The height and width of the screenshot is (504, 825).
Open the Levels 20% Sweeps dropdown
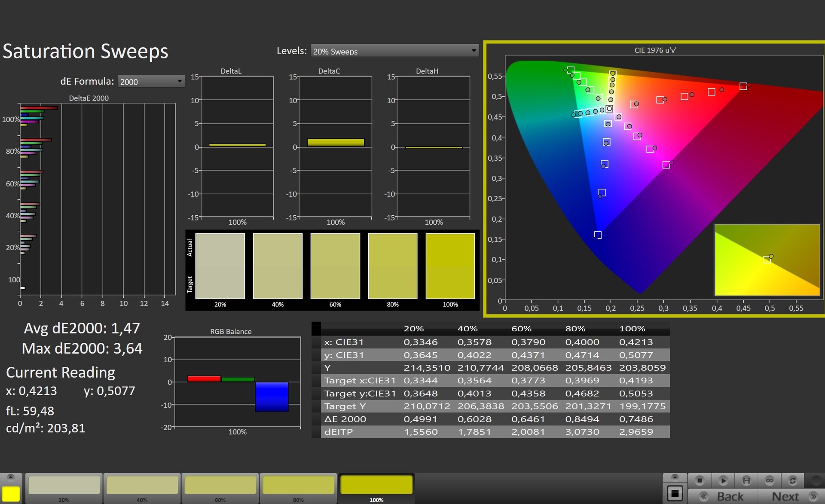click(x=394, y=51)
